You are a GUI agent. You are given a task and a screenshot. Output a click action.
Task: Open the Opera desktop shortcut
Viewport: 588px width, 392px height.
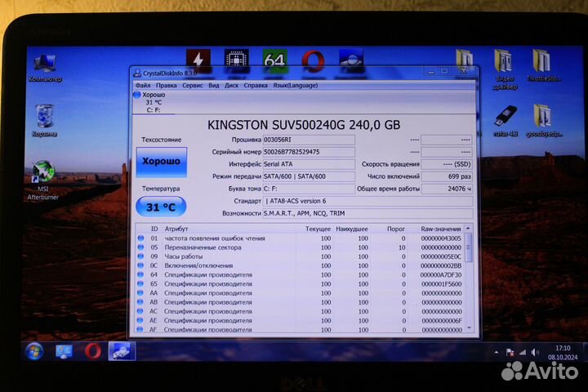click(313, 60)
